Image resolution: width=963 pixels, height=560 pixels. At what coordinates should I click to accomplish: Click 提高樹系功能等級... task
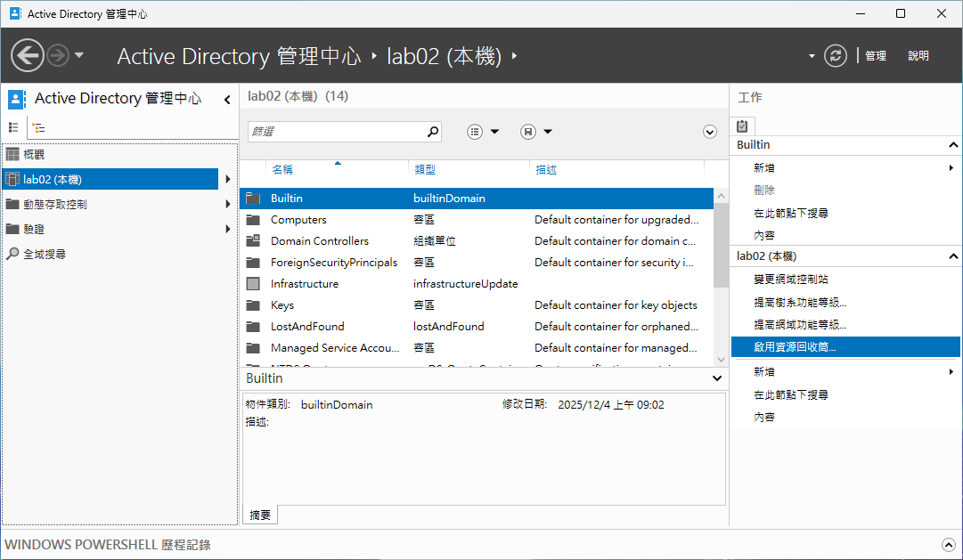800,302
